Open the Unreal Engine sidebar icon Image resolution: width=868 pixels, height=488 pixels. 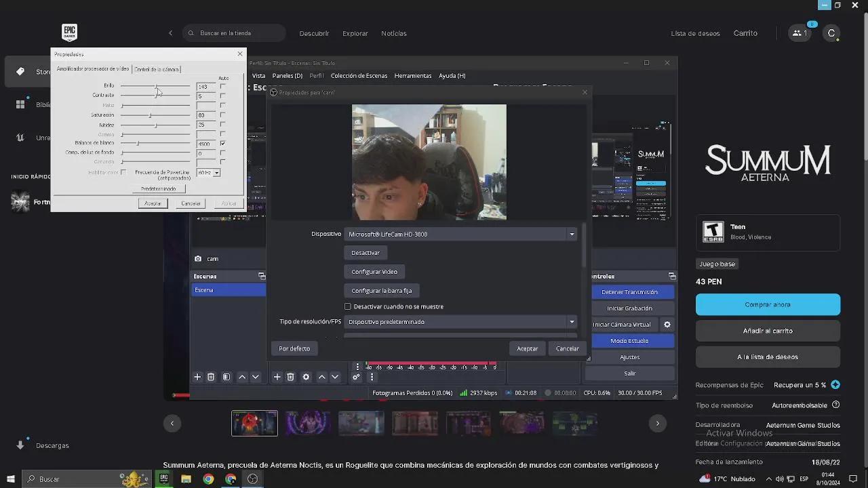click(20, 138)
